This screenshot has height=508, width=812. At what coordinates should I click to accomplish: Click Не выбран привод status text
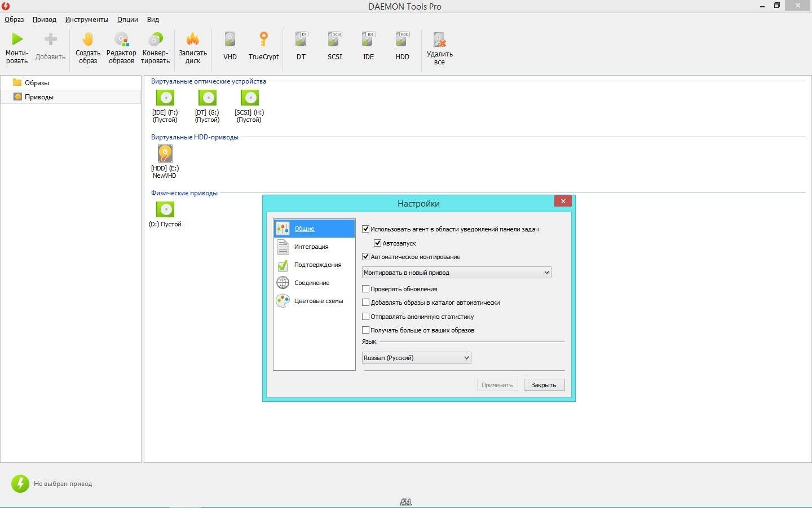(x=63, y=484)
